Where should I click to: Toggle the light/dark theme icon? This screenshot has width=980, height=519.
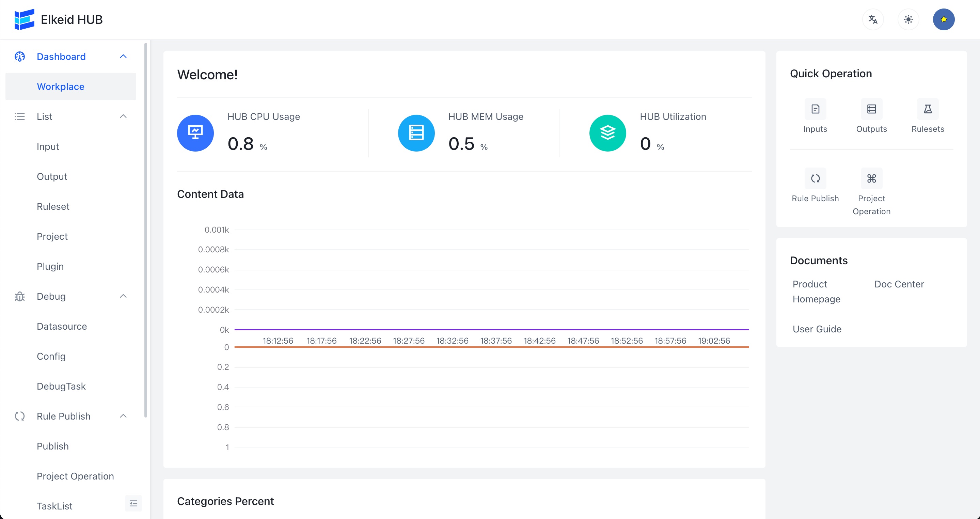(x=908, y=19)
